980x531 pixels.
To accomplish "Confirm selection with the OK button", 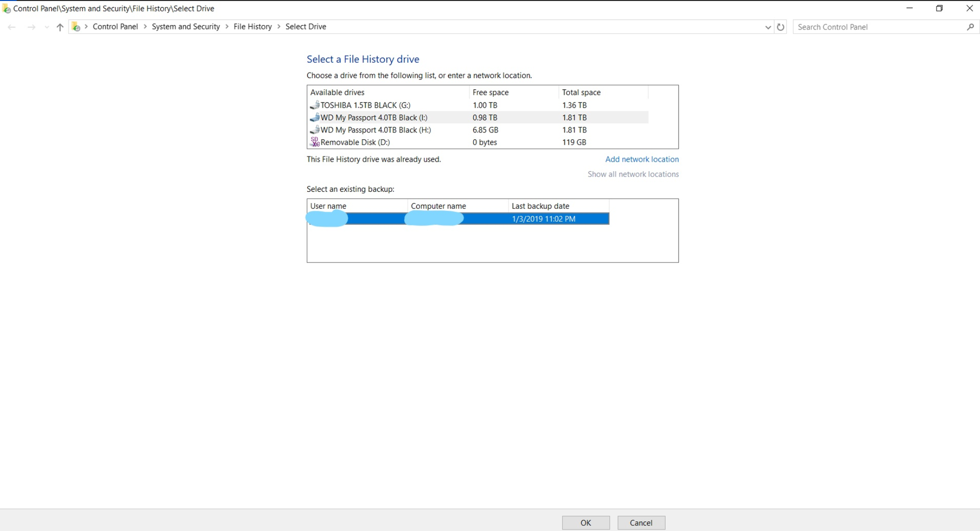I will pos(586,522).
